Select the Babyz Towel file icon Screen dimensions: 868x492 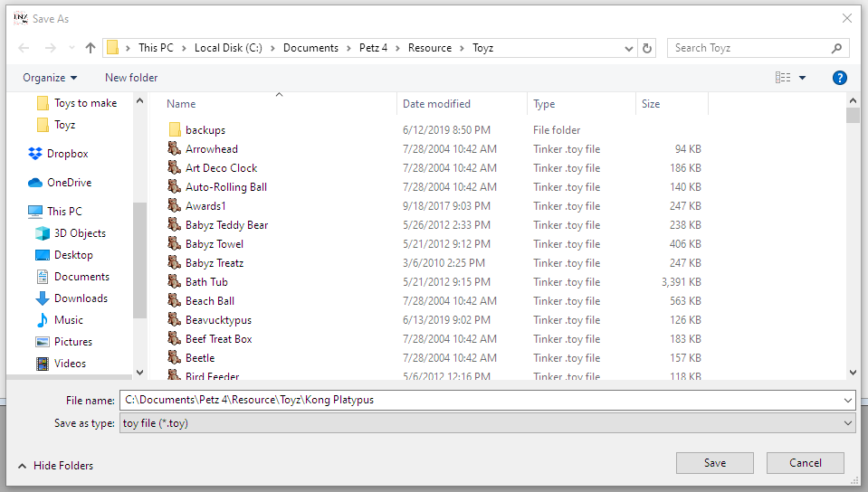[x=175, y=244]
